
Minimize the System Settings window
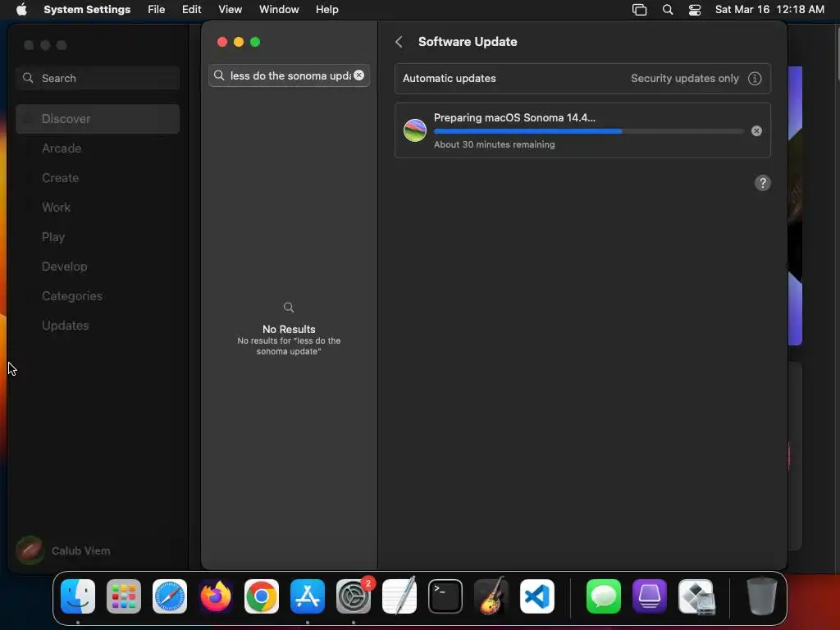(239, 42)
